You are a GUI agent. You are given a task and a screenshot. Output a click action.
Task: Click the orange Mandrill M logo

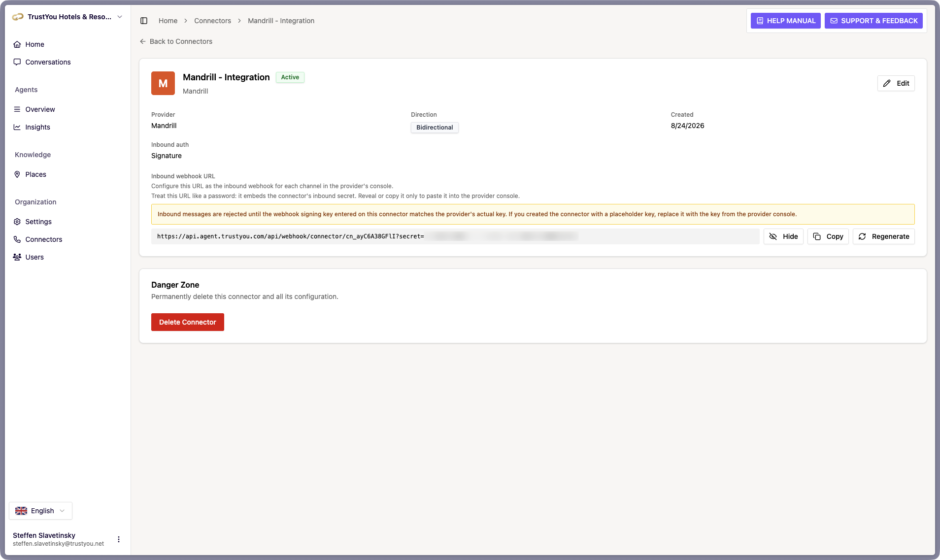163,83
